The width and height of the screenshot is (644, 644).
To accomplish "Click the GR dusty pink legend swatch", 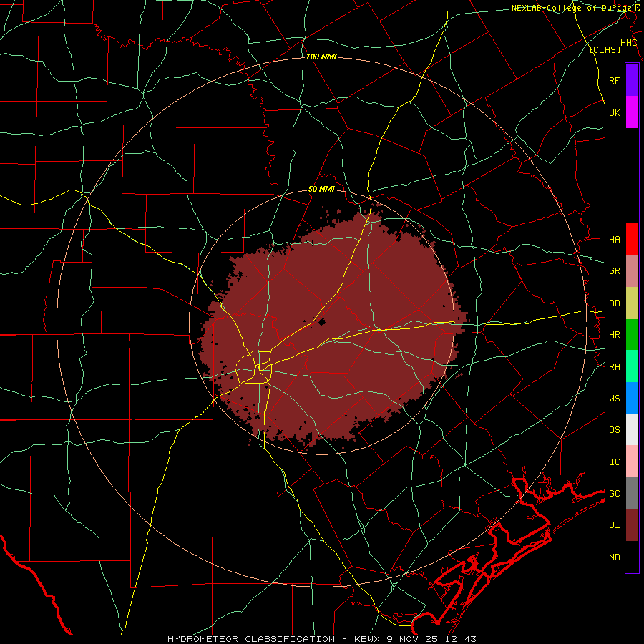I will coord(632,271).
